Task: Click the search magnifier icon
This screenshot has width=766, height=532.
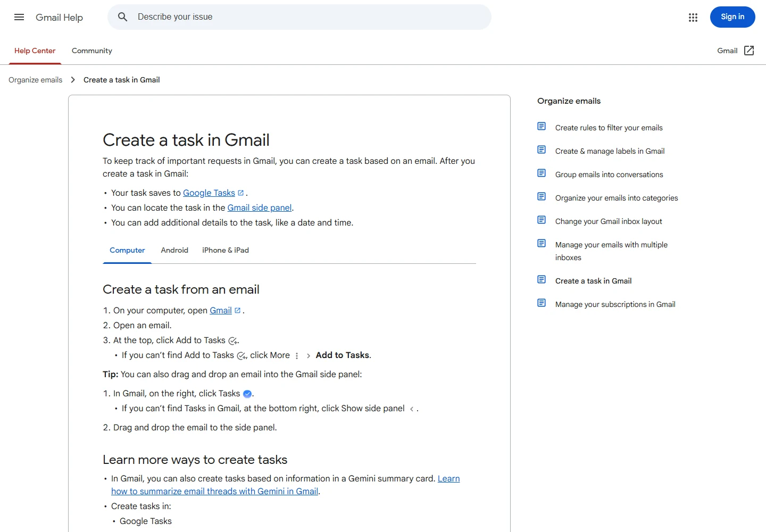Action: (122, 17)
